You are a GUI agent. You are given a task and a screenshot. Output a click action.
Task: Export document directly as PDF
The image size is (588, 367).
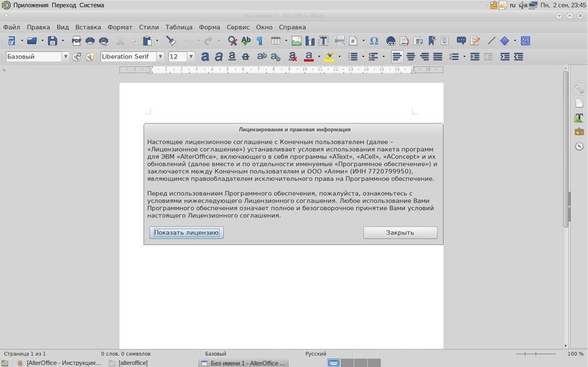pyautogui.click(x=76, y=41)
